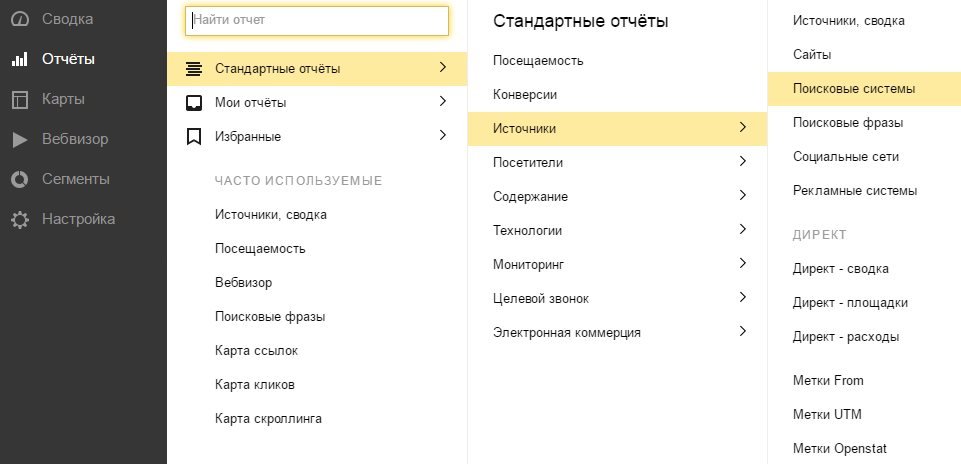The image size is (961, 464).
Task: Click the Вебвизор play icon
Action: 20,140
